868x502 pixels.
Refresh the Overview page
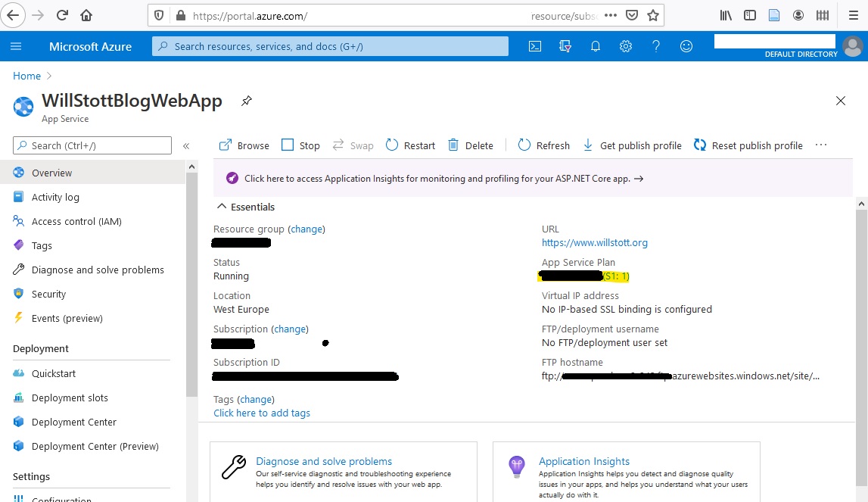543,145
